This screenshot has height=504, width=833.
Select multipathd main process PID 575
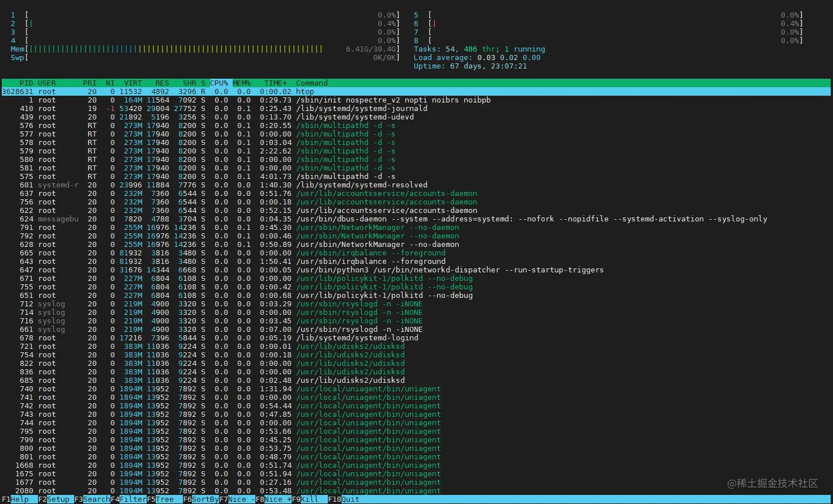(x=416, y=177)
